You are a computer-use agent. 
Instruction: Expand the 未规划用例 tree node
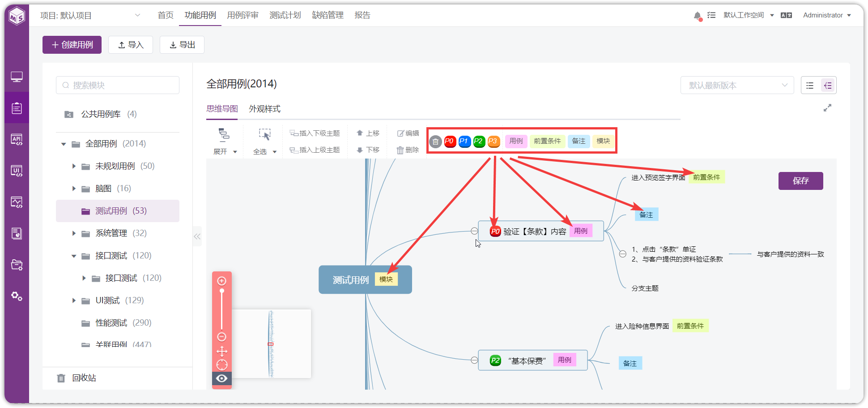(x=74, y=166)
